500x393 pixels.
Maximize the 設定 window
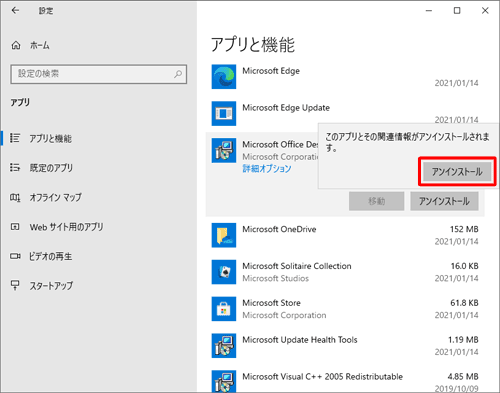(x=457, y=11)
